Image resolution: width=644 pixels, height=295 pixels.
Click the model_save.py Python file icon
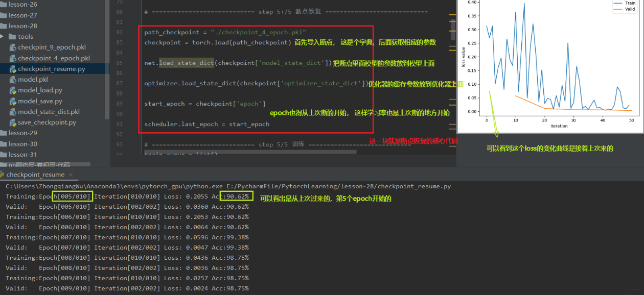click(13, 101)
